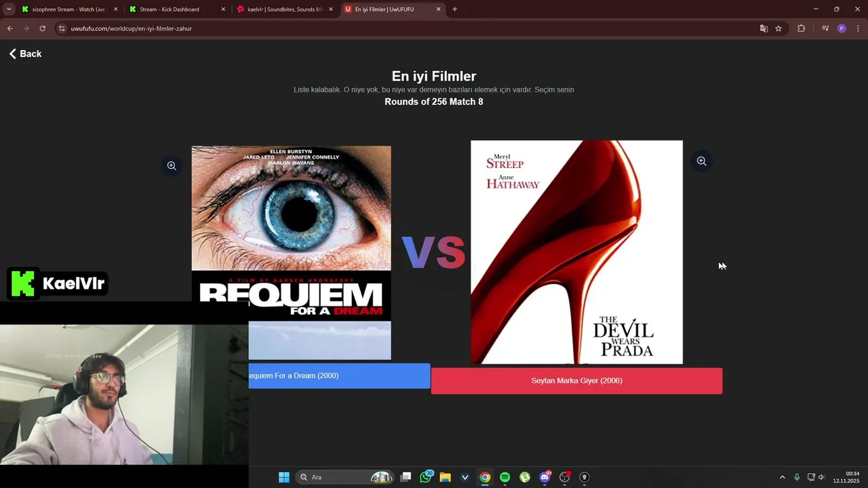Viewport: 868px width, 488px height.
Task: Open Google Chrome taskbar icon
Action: (485, 477)
